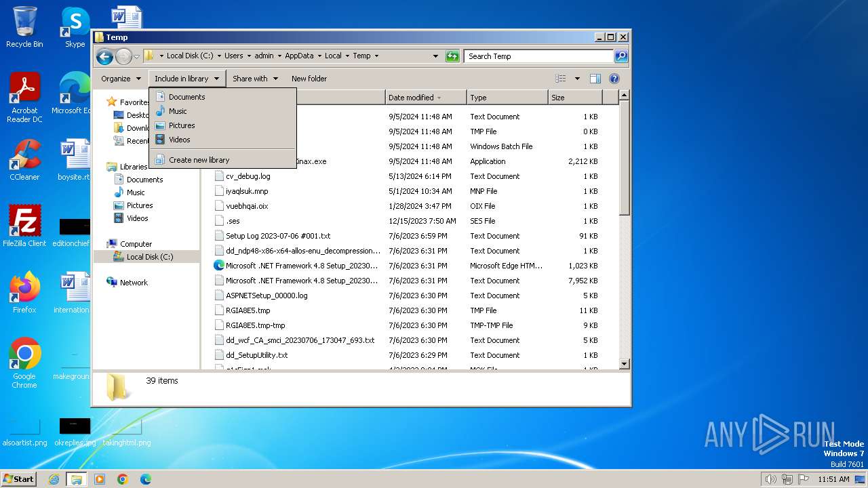Select Videos under Libraries in sidebar
Image resolution: width=868 pixels, height=488 pixels.
[137, 218]
